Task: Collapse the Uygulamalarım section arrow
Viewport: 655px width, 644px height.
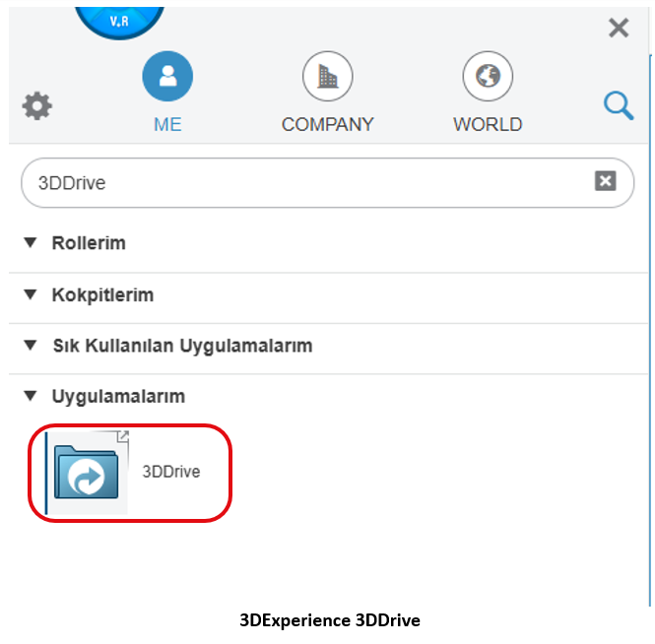Action: [31, 396]
